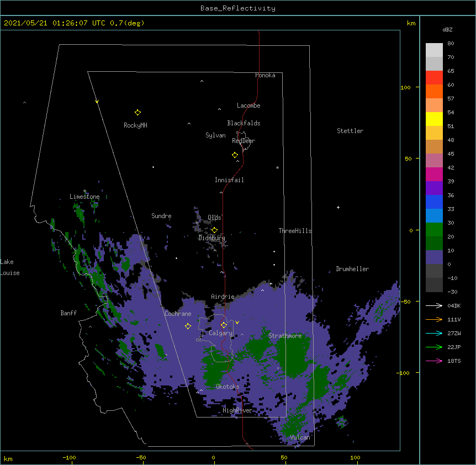Pick the violet 39-36 dBZ color swatch
Screen dimensions: 476x465
point(434,188)
